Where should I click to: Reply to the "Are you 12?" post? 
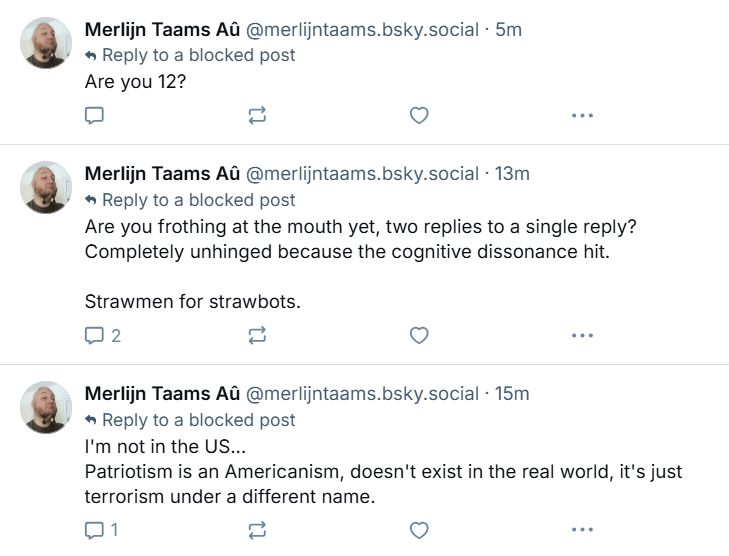coord(94,116)
